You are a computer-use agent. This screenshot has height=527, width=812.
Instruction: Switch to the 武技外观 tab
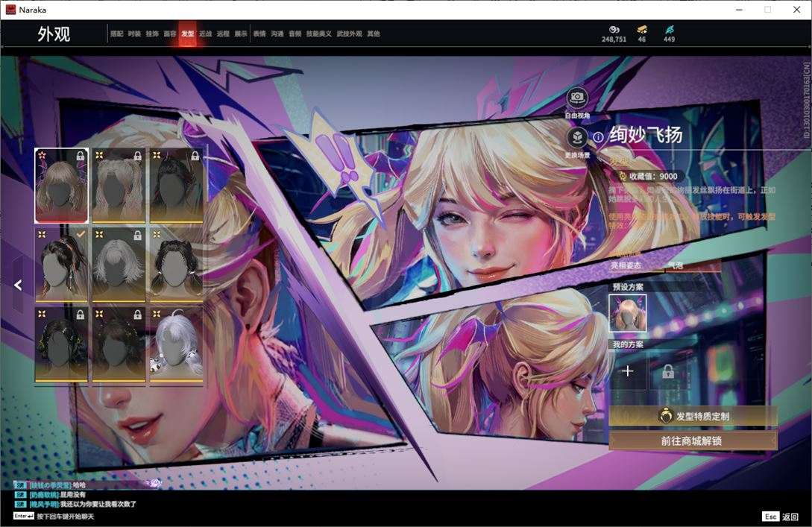349,34
